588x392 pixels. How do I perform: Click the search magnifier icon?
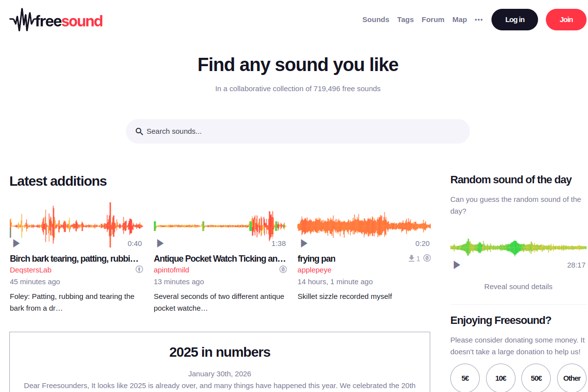click(139, 131)
